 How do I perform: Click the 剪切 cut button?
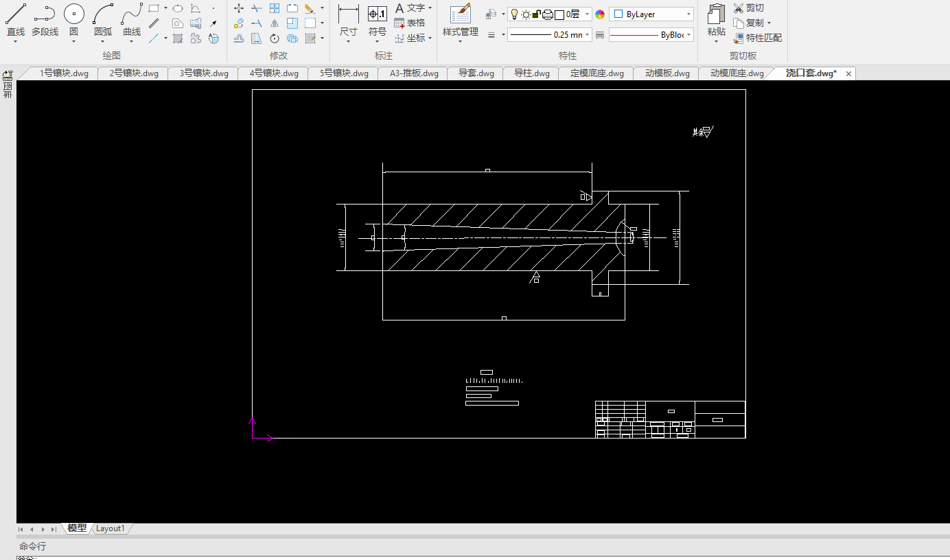point(748,8)
